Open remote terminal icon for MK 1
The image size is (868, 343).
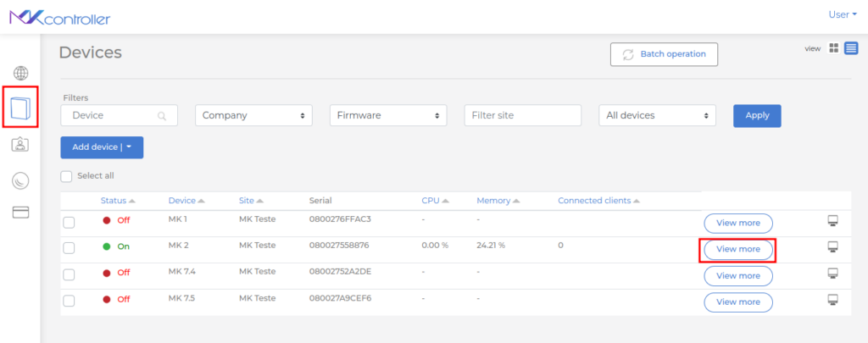coord(832,221)
